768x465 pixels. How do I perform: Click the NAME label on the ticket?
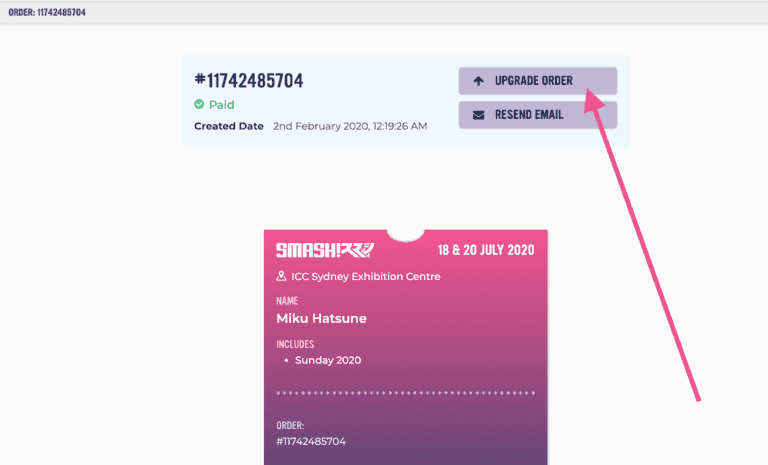287,300
